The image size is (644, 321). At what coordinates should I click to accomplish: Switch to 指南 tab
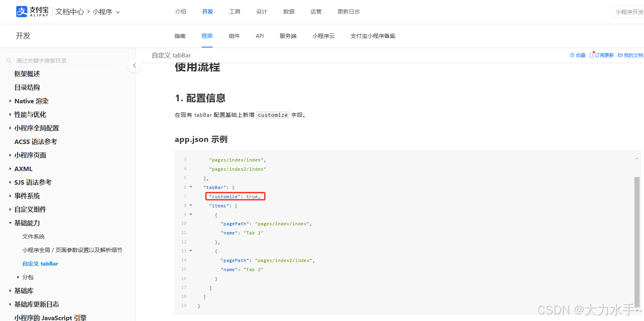(180, 36)
